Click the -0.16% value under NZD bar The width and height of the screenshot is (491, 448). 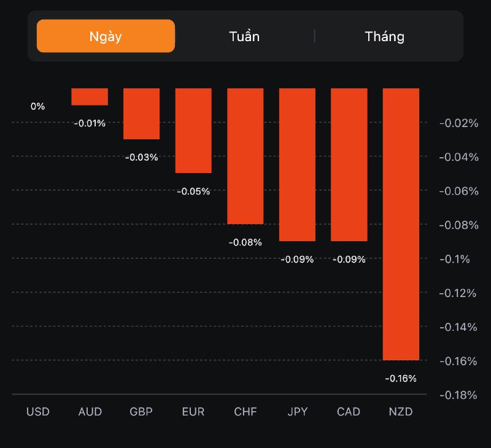pos(401,378)
